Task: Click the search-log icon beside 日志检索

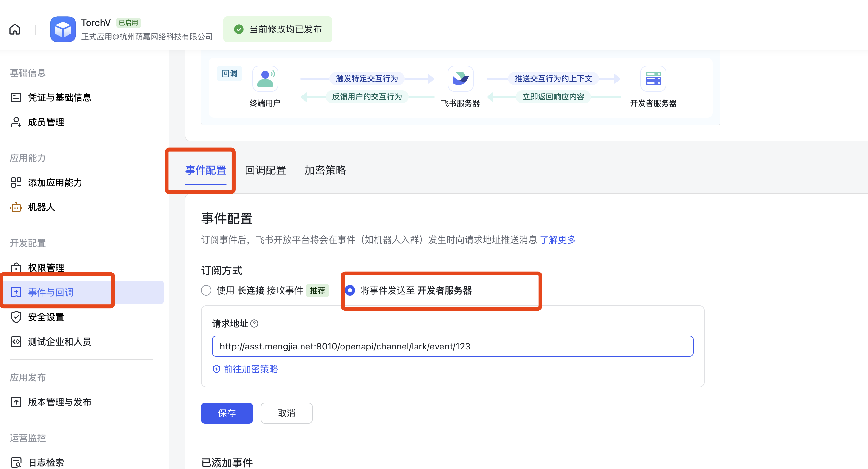Action: (16, 462)
